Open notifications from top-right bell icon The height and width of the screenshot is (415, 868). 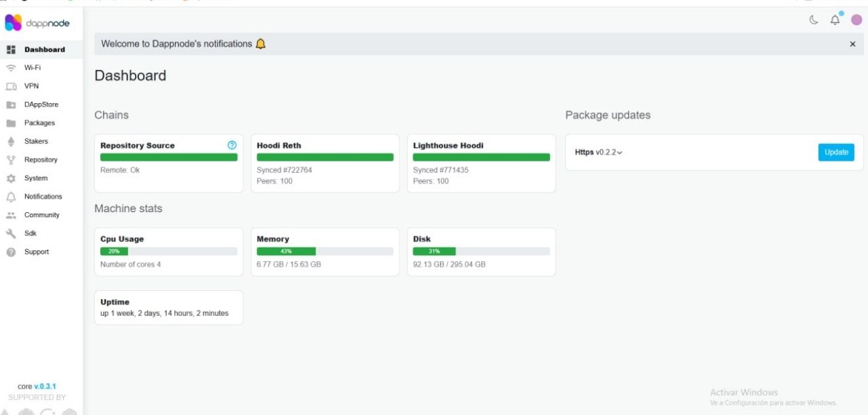pos(835,20)
